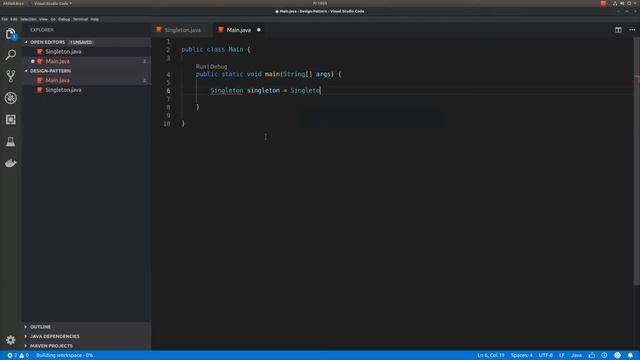Screen dimensions: 640x360
Task: Change encoding via UTF-8 status item
Action: (546, 356)
